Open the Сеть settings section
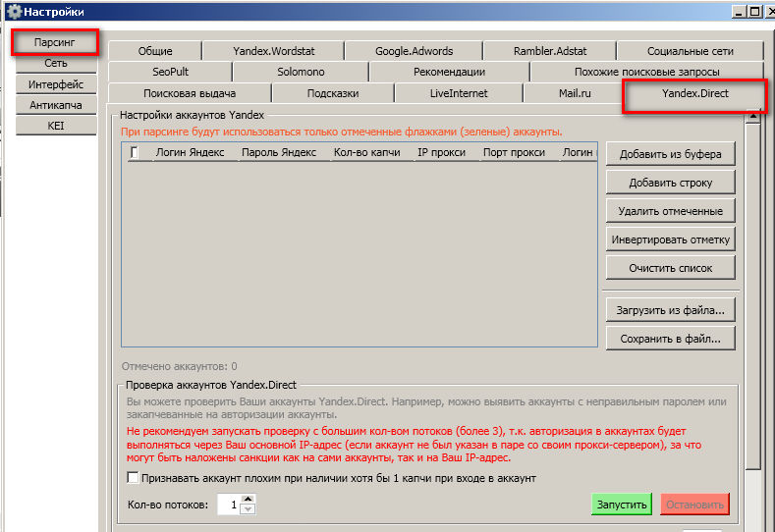The image size is (775, 532). [x=56, y=63]
